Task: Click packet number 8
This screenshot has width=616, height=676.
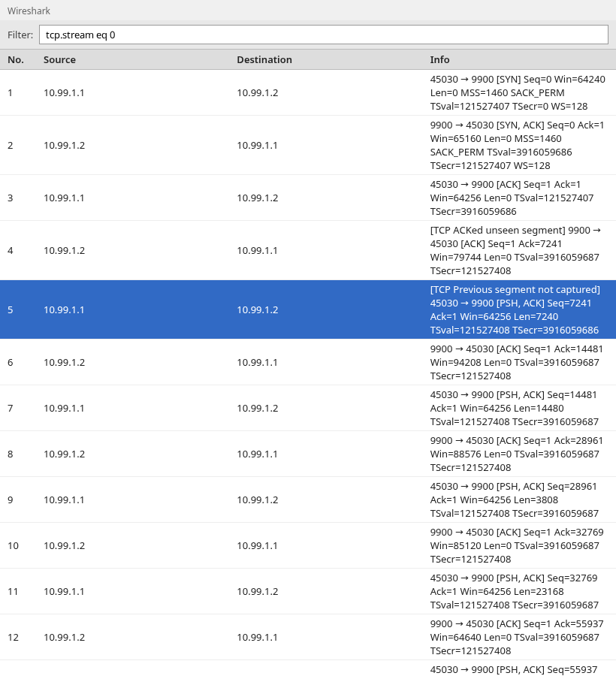Action: [x=10, y=454]
